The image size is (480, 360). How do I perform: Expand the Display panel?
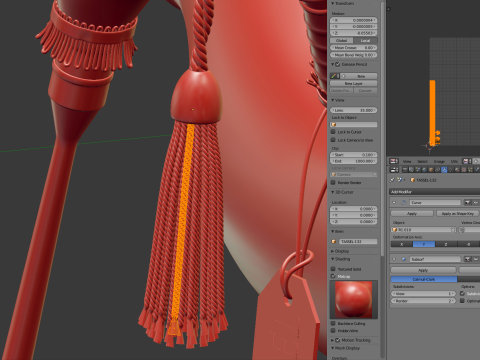(333, 251)
